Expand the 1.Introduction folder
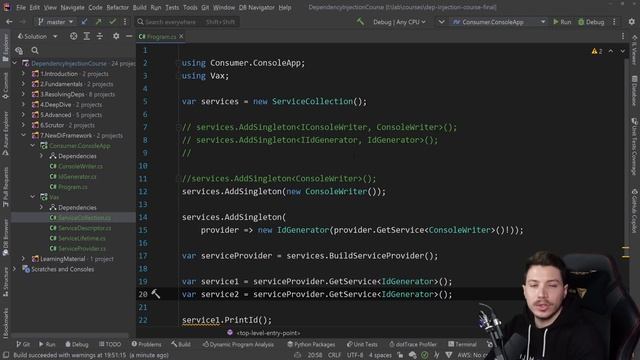Image resolution: width=640 pixels, height=360 pixels. (x=23, y=74)
